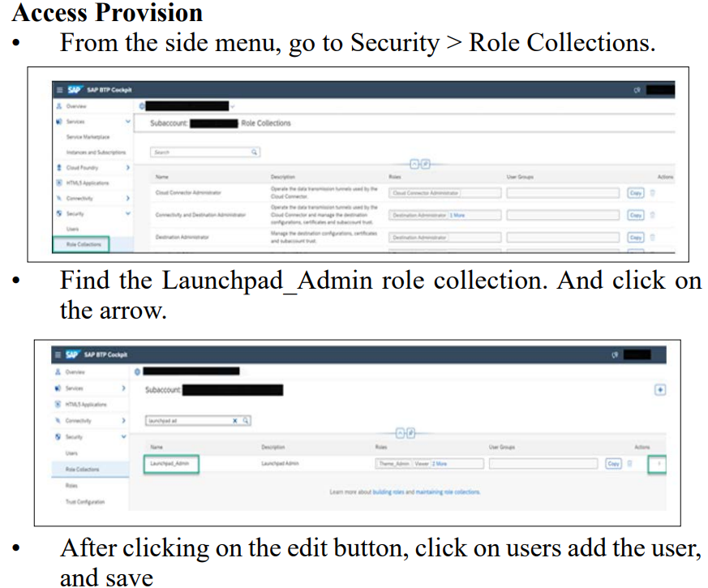Click collapse header icon in lower screenshot
Screen dimensions: 708x588
[x=400, y=434]
